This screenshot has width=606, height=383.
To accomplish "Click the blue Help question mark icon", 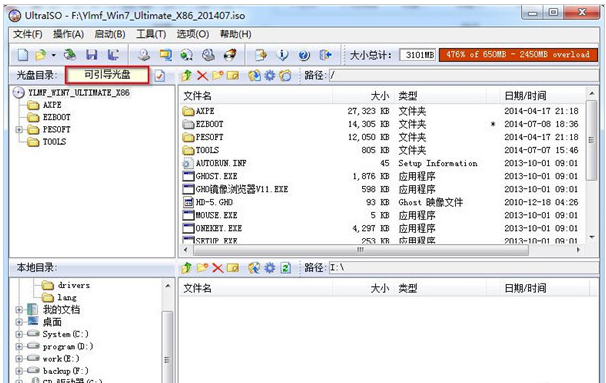I will pos(304,55).
